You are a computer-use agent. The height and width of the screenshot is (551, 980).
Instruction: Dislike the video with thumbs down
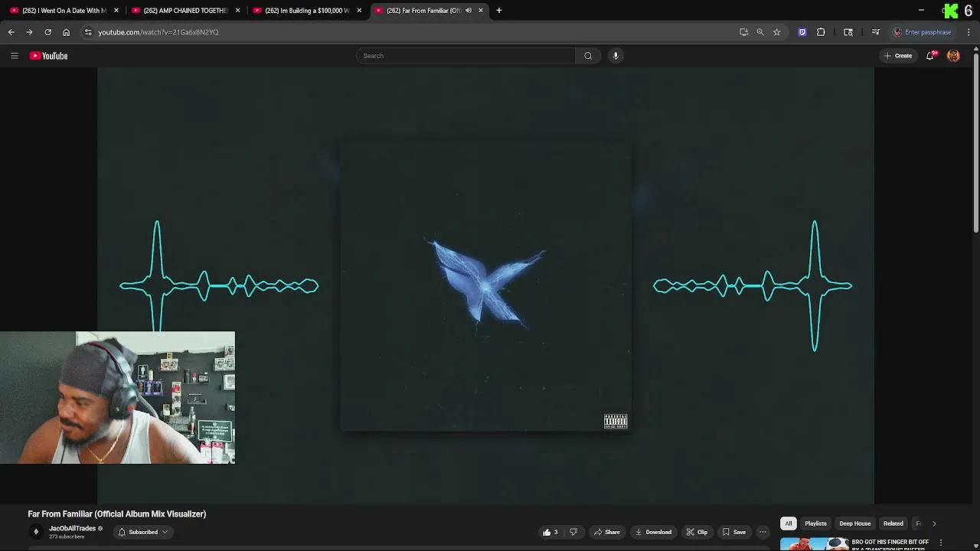coord(573,532)
